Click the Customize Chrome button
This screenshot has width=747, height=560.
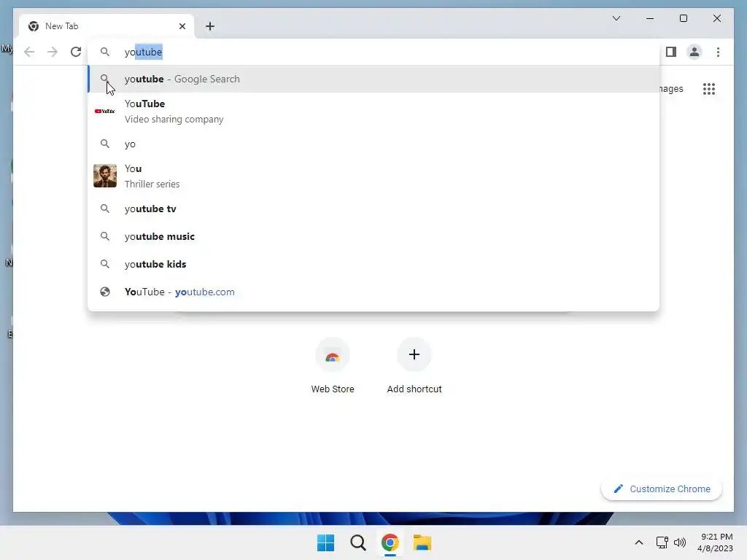click(x=661, y=489)
